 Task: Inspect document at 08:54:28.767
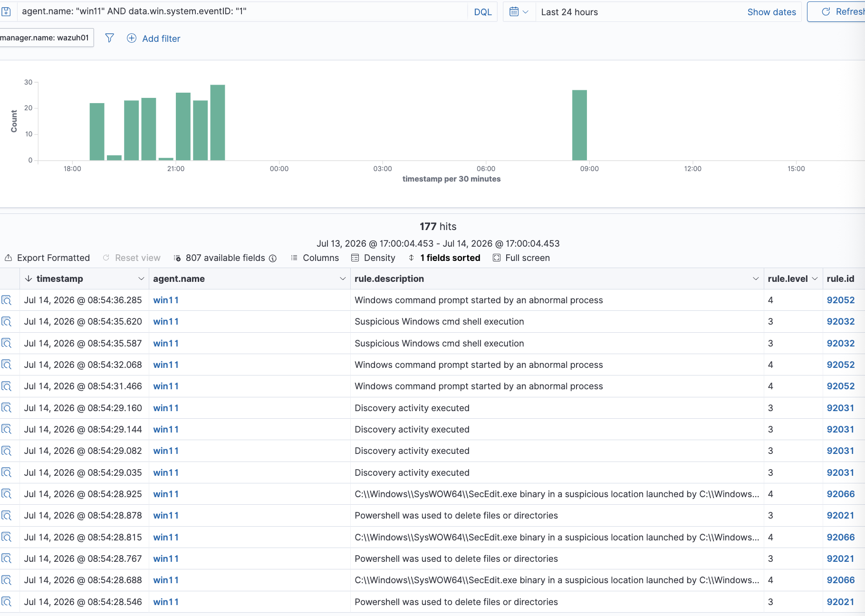[x=6, y=558]
